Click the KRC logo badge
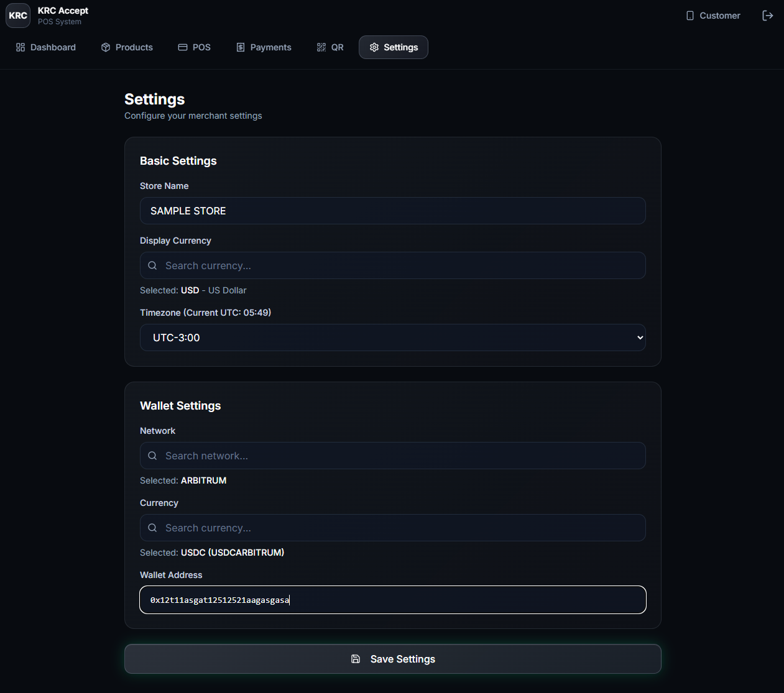The width and height of the screenshot is (784, 693). click(x=17, y=15)
